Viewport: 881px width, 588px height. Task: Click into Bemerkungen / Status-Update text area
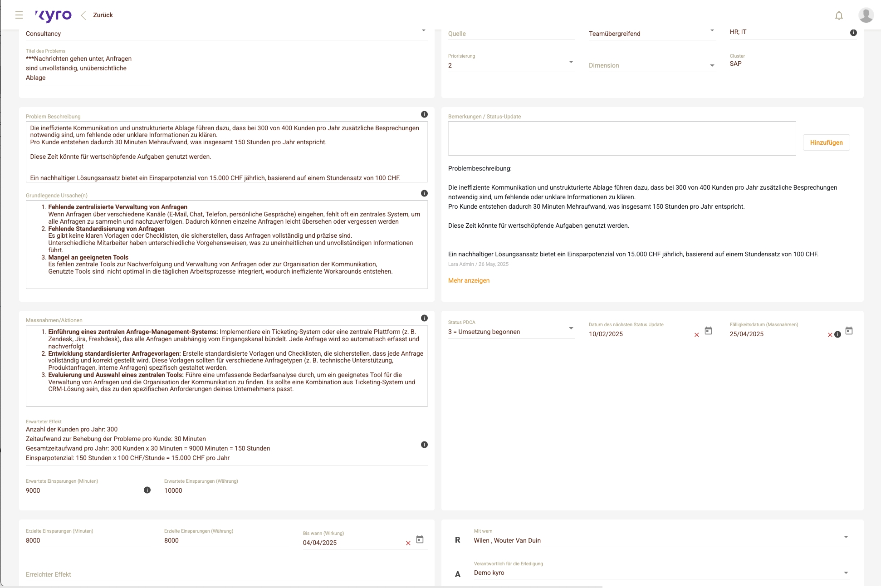[x=622, y=138]
